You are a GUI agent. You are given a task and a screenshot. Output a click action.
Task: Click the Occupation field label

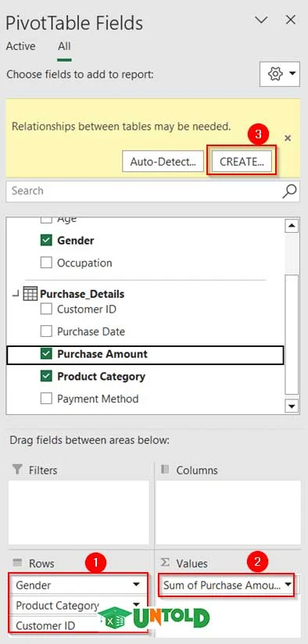[x=84, y=263]
